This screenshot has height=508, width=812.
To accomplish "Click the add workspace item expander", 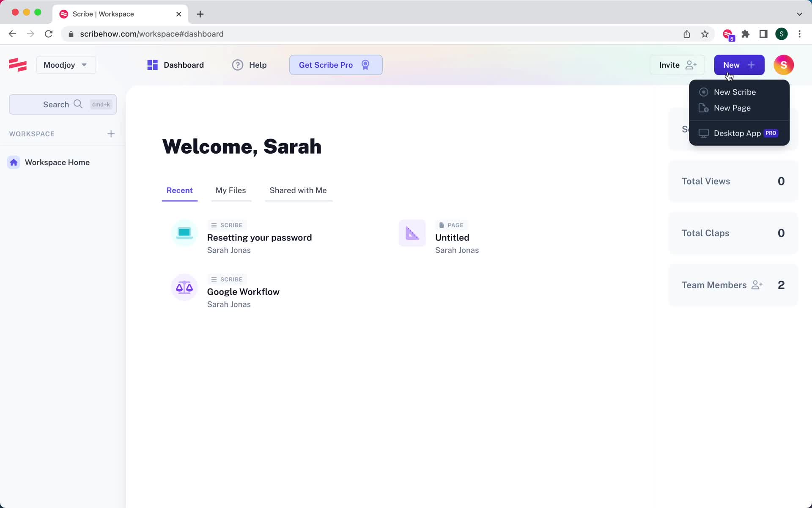I will [111, 133].
